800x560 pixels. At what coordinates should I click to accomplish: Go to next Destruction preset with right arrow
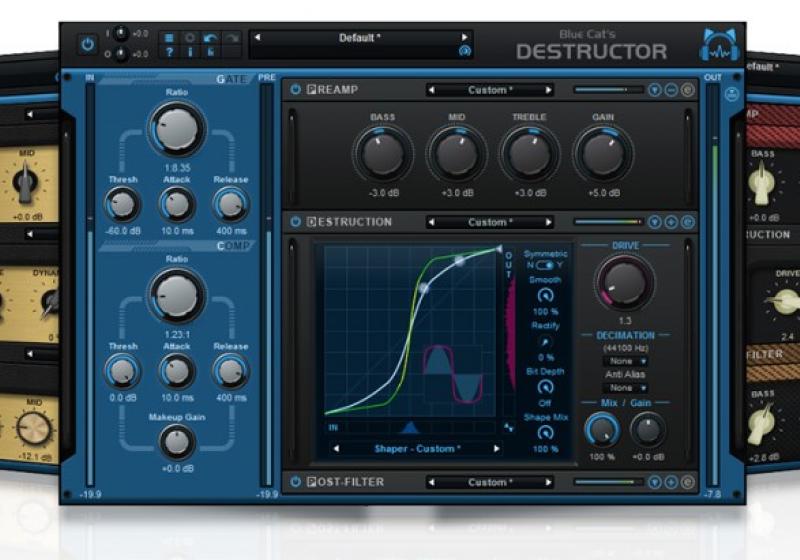point(549,222)
